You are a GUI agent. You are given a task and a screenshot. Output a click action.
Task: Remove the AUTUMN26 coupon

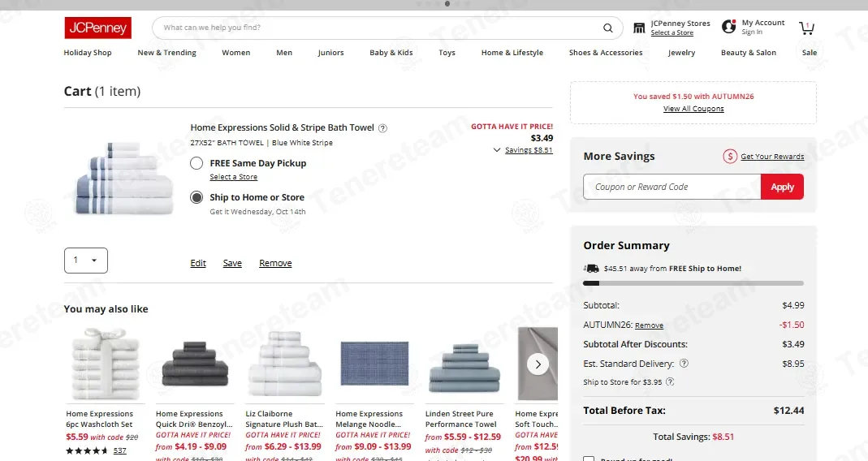(x=649, y=325)
